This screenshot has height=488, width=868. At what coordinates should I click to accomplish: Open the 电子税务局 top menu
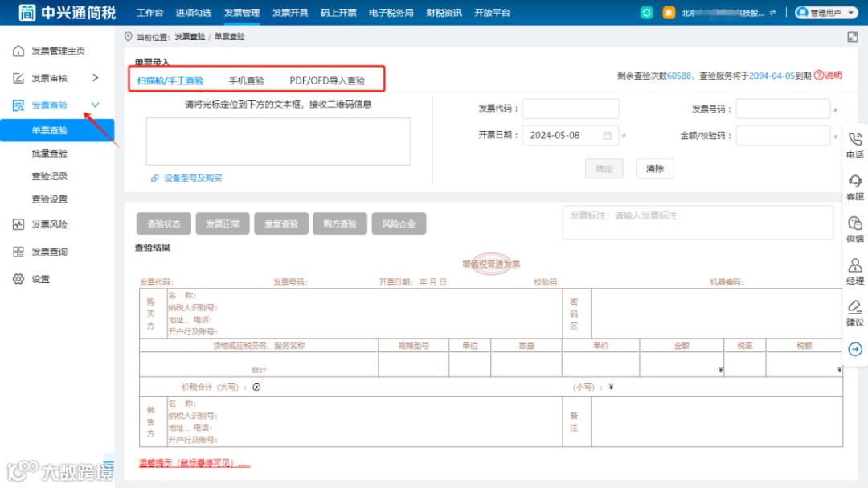pos(391,13)
